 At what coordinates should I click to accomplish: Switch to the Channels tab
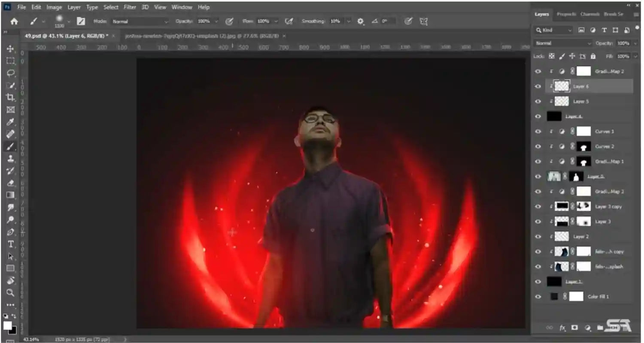tap(590, 14)
